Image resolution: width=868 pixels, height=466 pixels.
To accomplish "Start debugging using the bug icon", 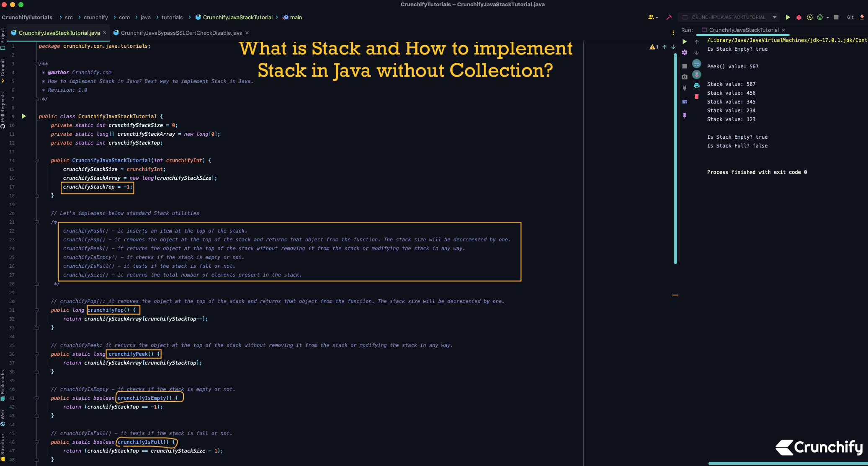I will pyautogui.click(x=799, y=17).
